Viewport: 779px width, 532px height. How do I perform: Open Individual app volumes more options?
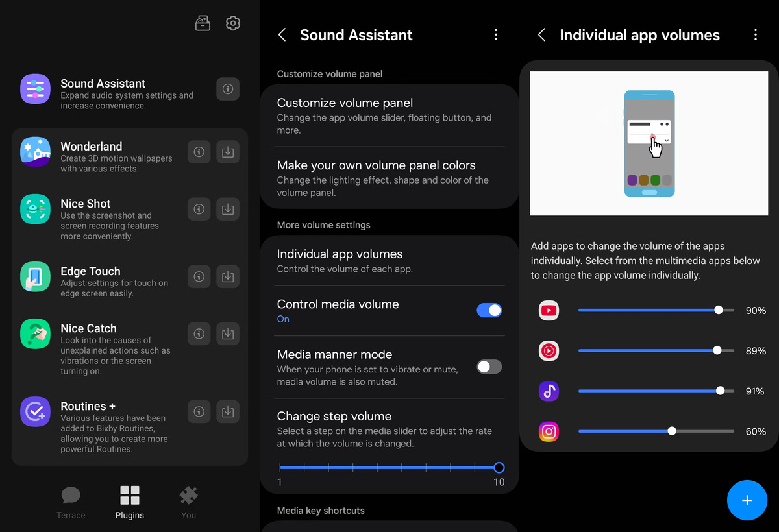[x=756, y=35]
